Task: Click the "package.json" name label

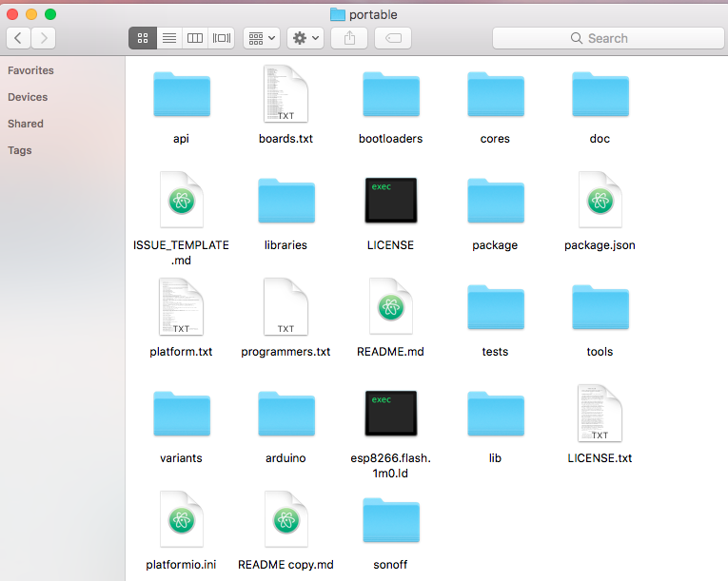Action: pos(600,245)
